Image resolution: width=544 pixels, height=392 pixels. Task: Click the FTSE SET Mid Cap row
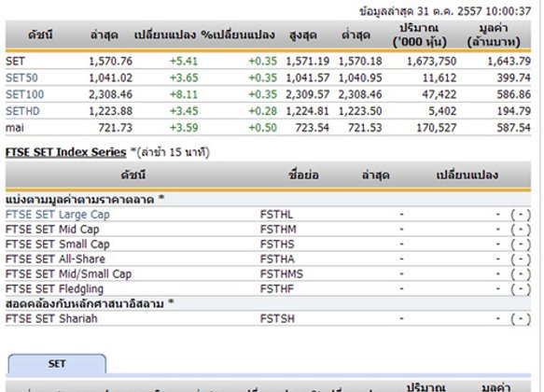click(268, 230)
